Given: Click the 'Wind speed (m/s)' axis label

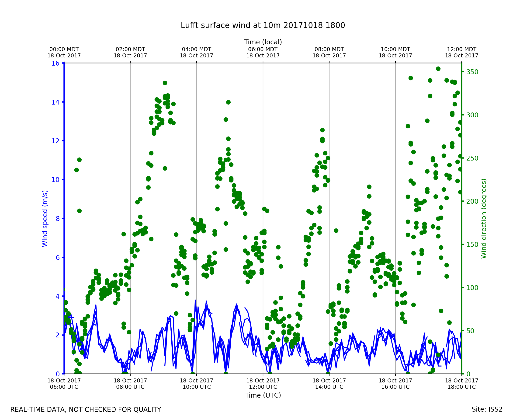Looking at the screenshot, I should (45, 218).
